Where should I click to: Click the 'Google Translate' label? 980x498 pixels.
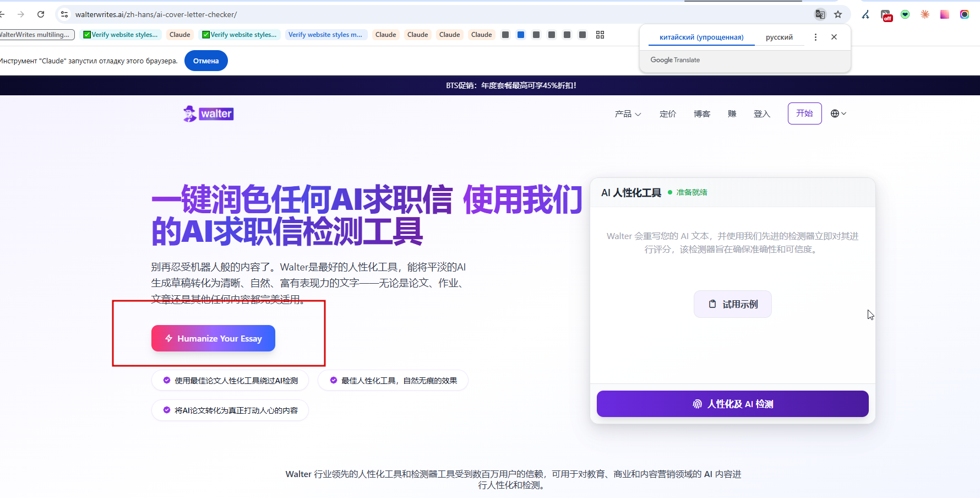click(675, 60)
